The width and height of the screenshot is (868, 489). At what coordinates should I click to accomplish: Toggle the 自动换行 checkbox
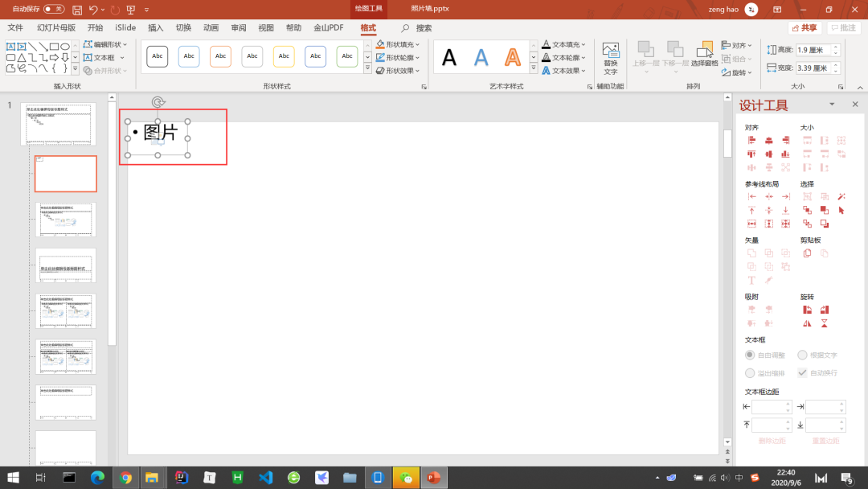click(802, 372)
